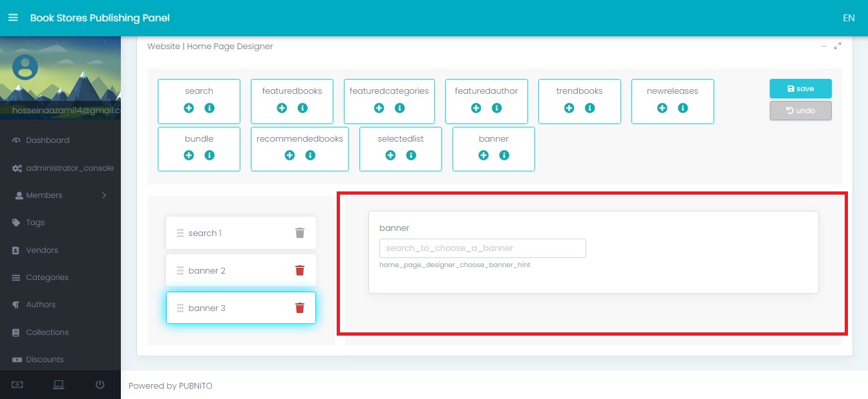This screenshot has width=868, height=399.
Task: Delete the banner 2 item
Action: tap(300, 270)
